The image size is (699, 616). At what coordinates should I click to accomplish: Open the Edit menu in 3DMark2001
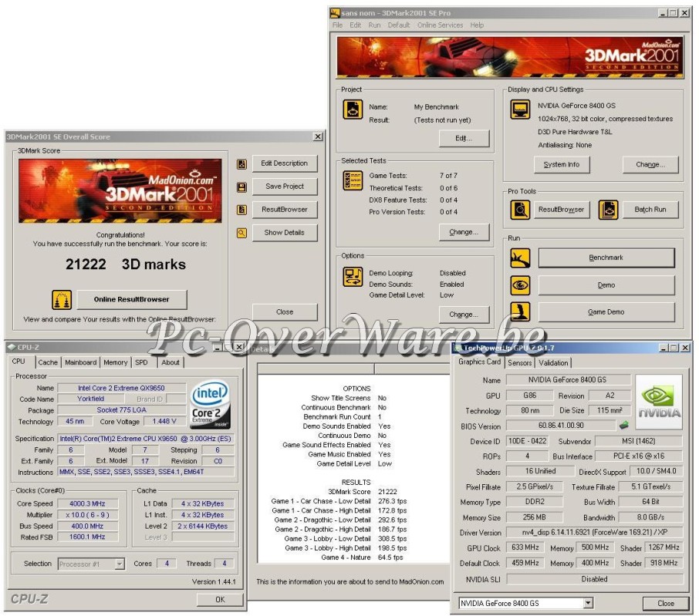(x=356, y=25)
